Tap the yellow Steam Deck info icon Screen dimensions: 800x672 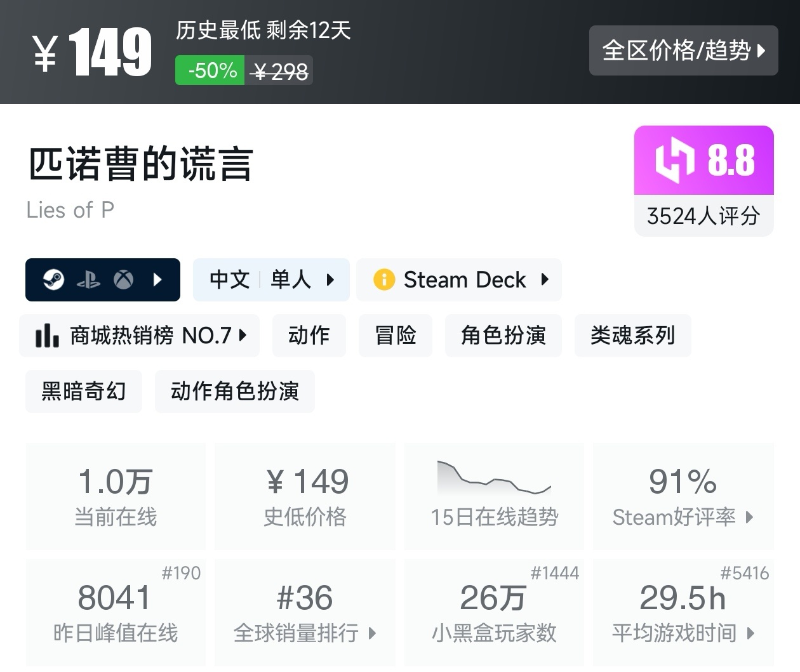click(384, 279)
